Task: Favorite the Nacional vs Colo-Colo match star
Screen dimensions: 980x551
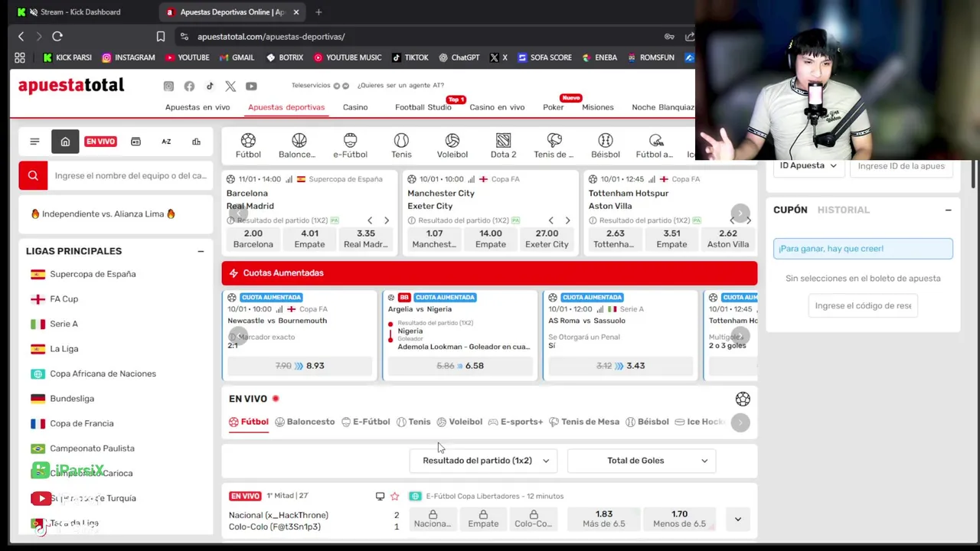Action: [395, 496]
